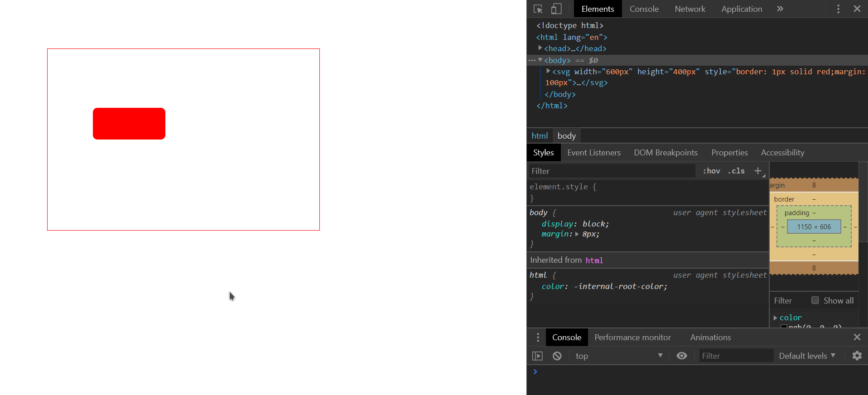
Task: Switch to the Elements tab
Action: click(x=598, y=9)
